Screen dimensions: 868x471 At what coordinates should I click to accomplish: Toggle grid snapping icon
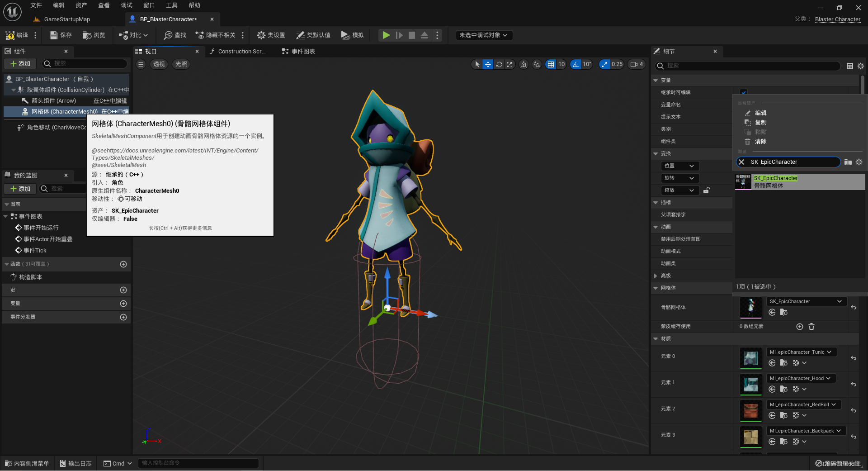[x=551, y=65]
